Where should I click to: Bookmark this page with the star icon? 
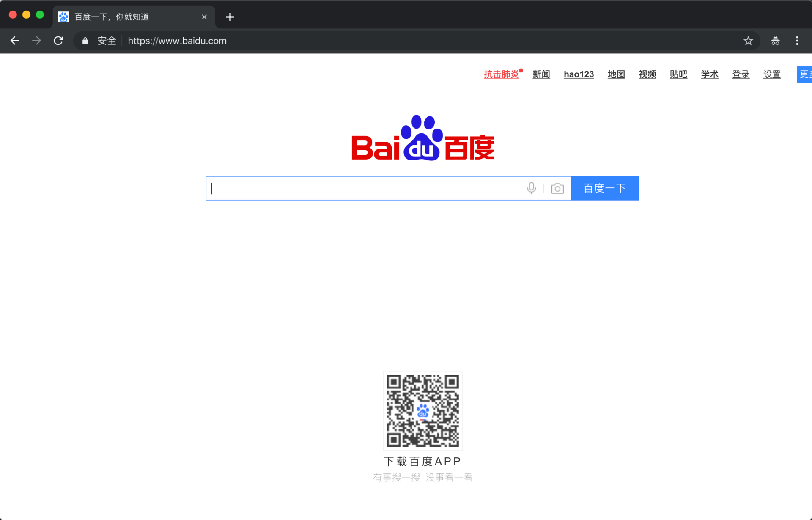tap(748, 41)
